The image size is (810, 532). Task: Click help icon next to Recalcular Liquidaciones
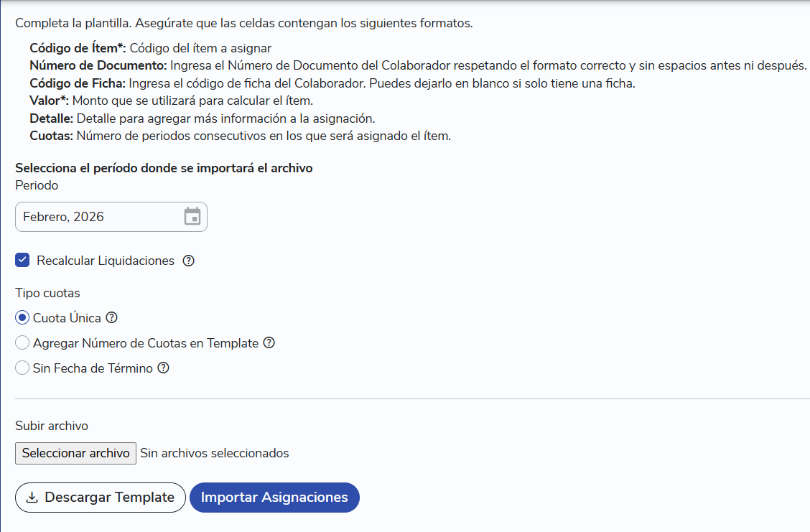pyautogui.click(x=189, y=261)
